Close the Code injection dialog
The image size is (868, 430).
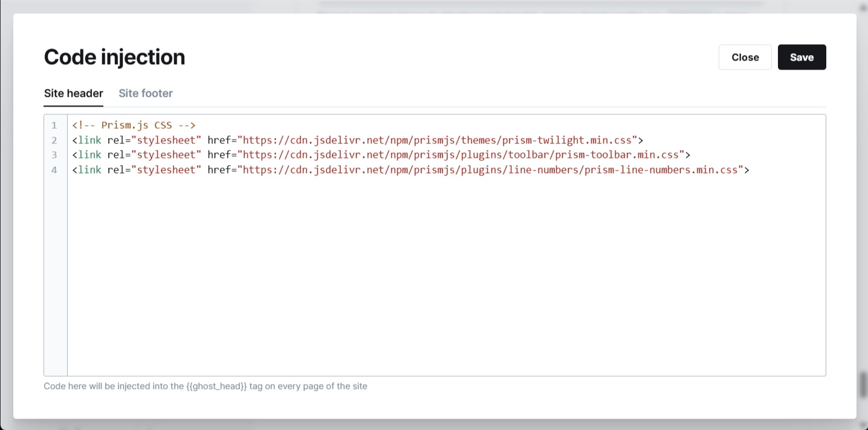[745, 57]
